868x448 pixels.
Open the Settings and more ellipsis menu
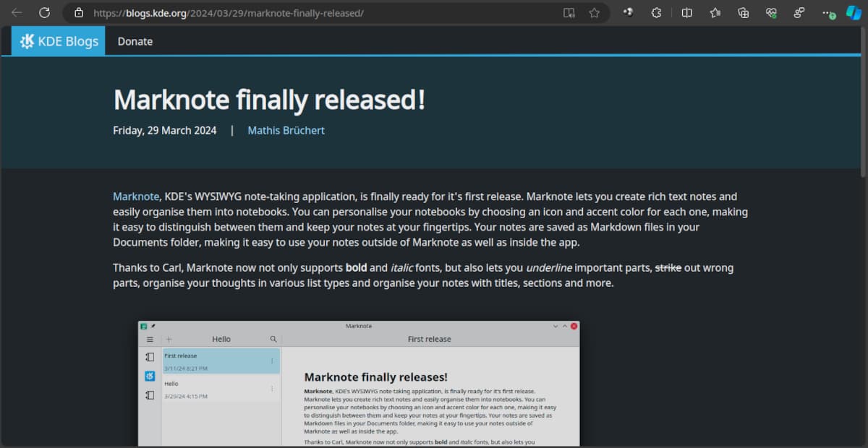(828, 12)
